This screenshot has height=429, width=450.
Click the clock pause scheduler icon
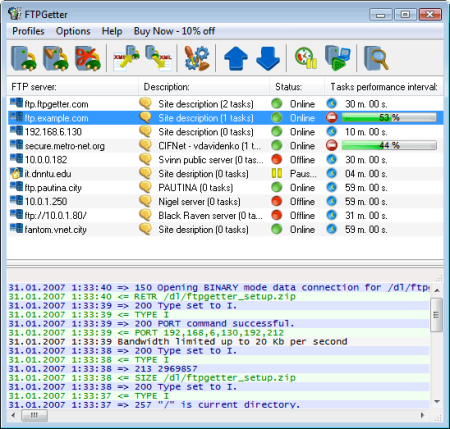[306, 58]
